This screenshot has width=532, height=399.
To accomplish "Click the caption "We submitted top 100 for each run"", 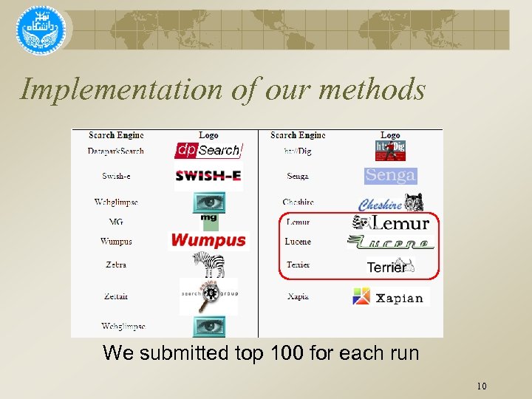I will click(261, 353).
